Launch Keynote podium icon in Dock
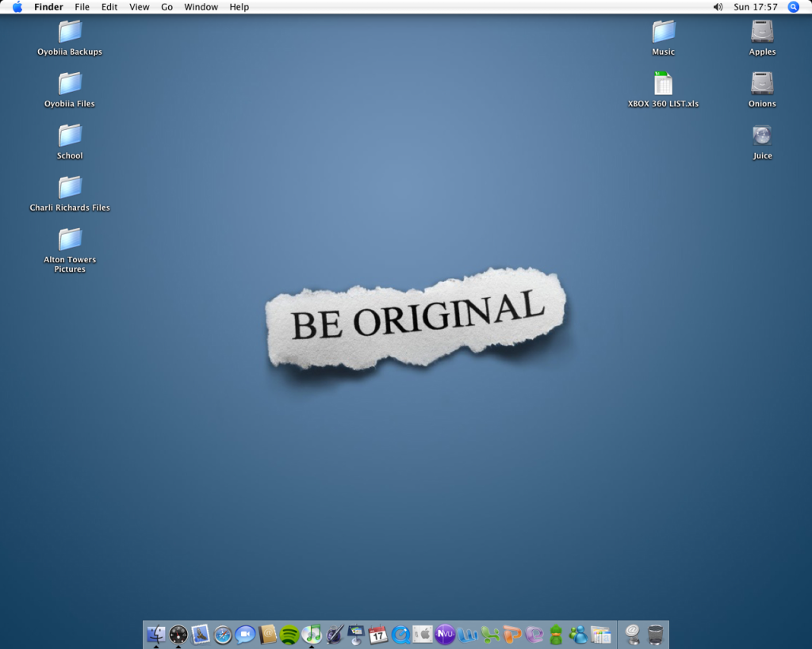The height and width of the screenshot is (649, 812). tap(356, 634)
